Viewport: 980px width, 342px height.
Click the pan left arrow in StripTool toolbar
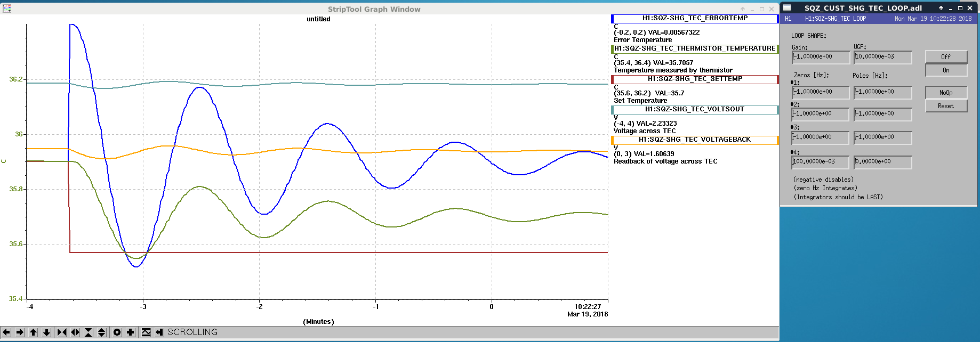click(x=6, y=332)
